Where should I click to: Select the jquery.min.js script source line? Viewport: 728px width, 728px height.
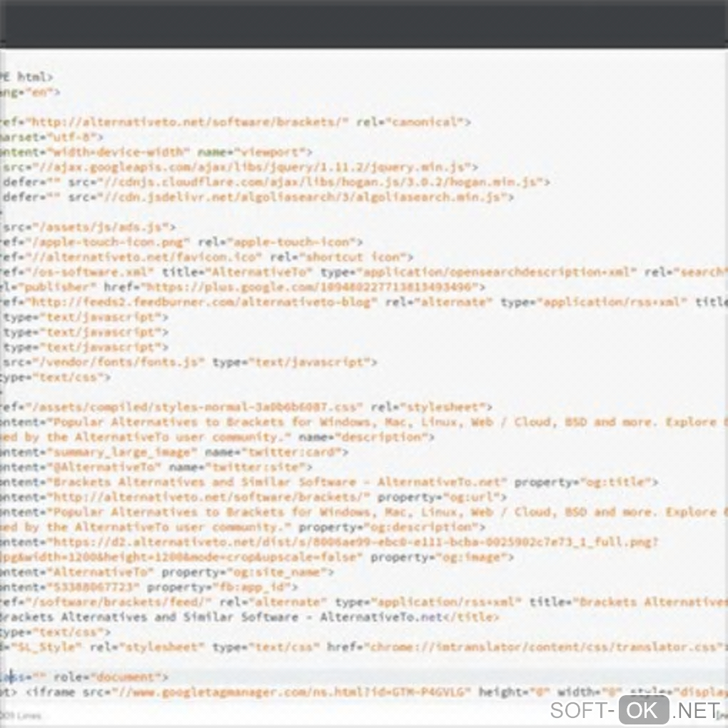tap(240, 167)
